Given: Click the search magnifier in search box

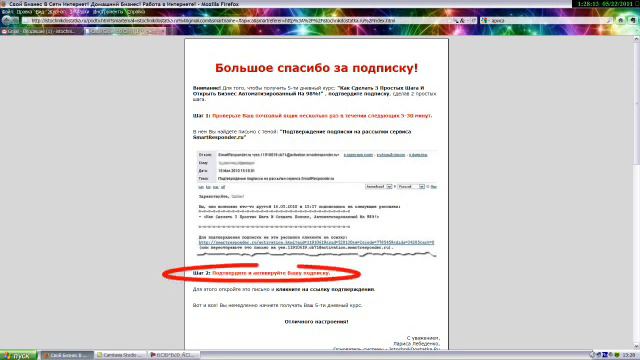Looking at the screenshot, I should point(609,20).
